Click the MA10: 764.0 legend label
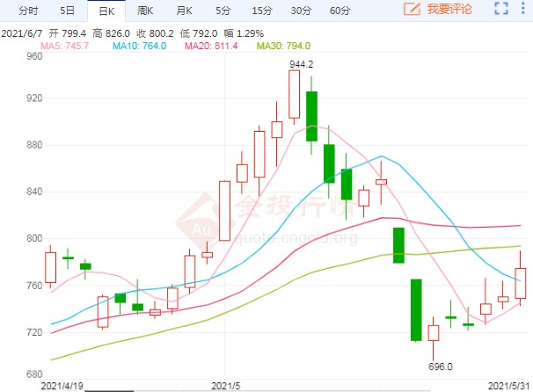 coord(139,46)
